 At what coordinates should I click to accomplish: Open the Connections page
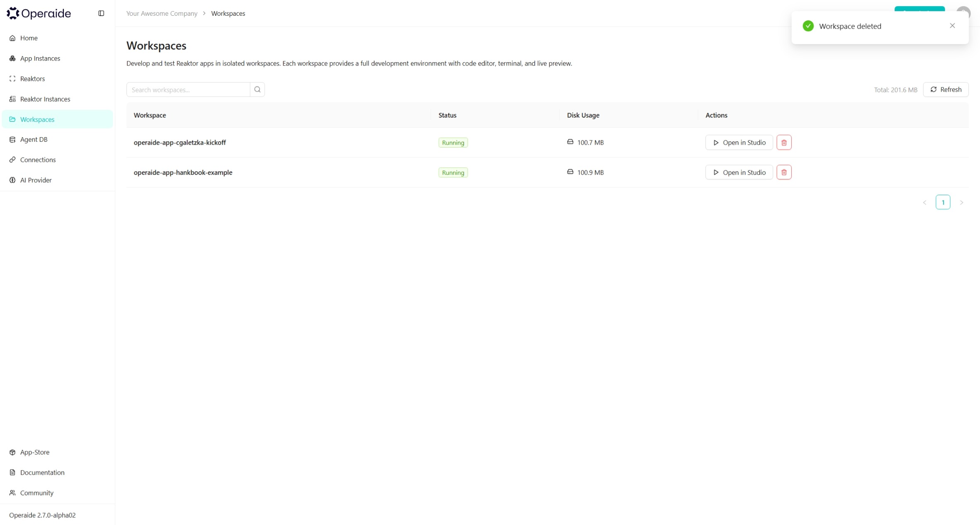(x=57, y=160)
